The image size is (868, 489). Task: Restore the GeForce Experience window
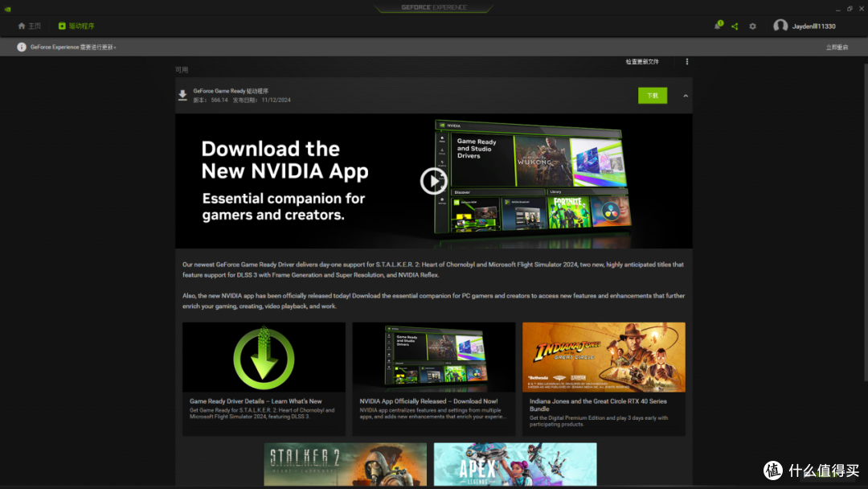coord(850,9)
